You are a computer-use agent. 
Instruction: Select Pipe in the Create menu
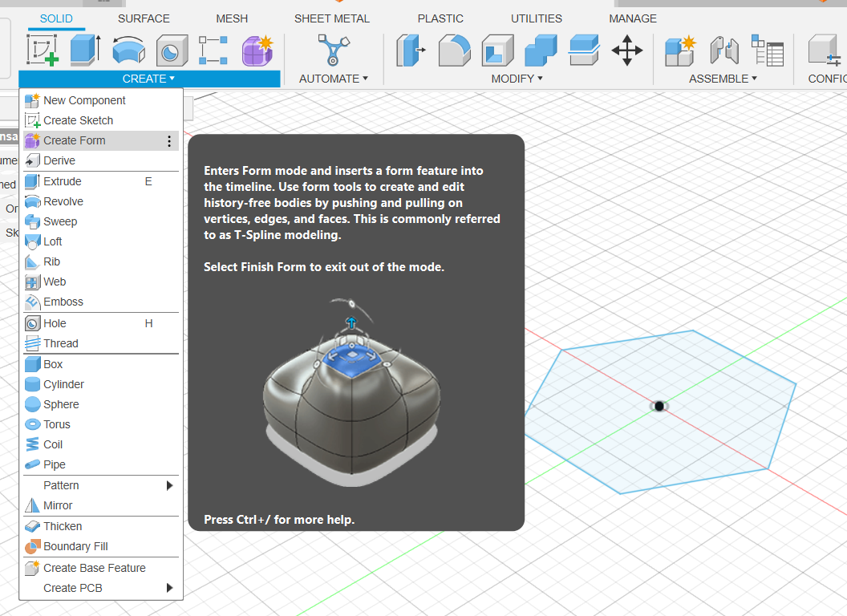101,464
